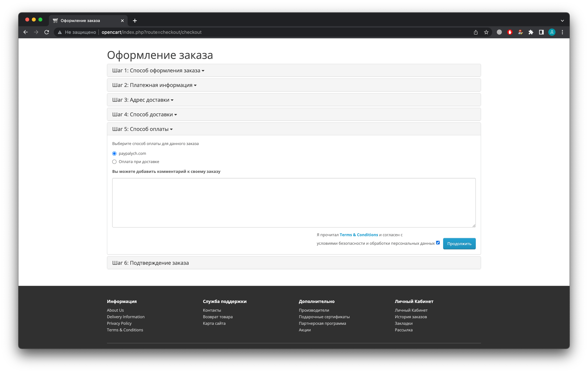The image size is (588, 373).
Task: Open Delivery Information footer link
Action: [126, 317]
